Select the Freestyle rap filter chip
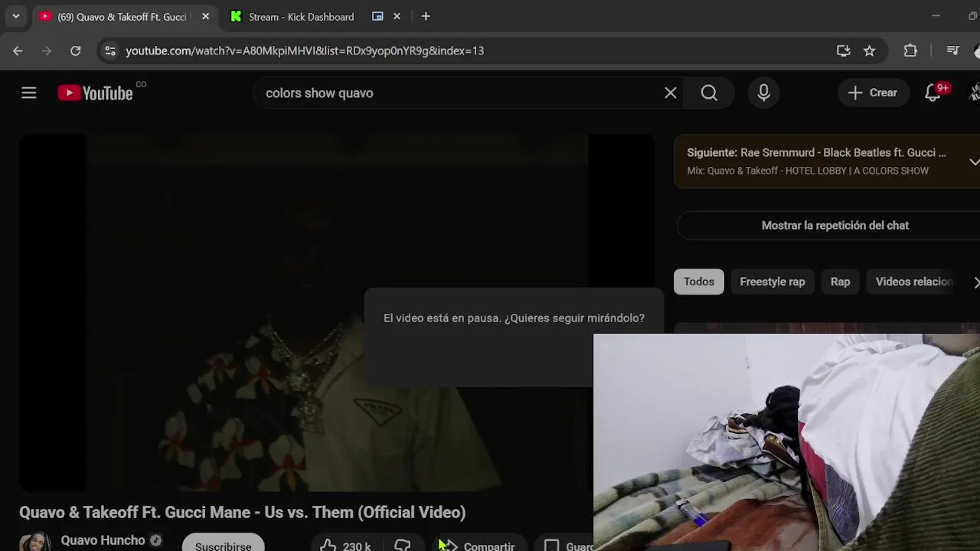This screenshot has width=980, height=551. click(x=772, y=282)
